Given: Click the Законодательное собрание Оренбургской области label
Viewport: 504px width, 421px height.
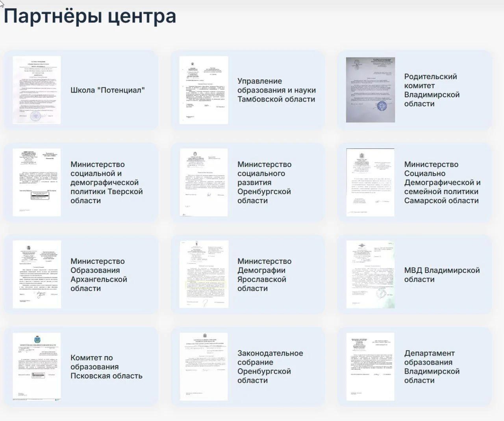Looking at the screenshot, I should [x=270, y=367].
